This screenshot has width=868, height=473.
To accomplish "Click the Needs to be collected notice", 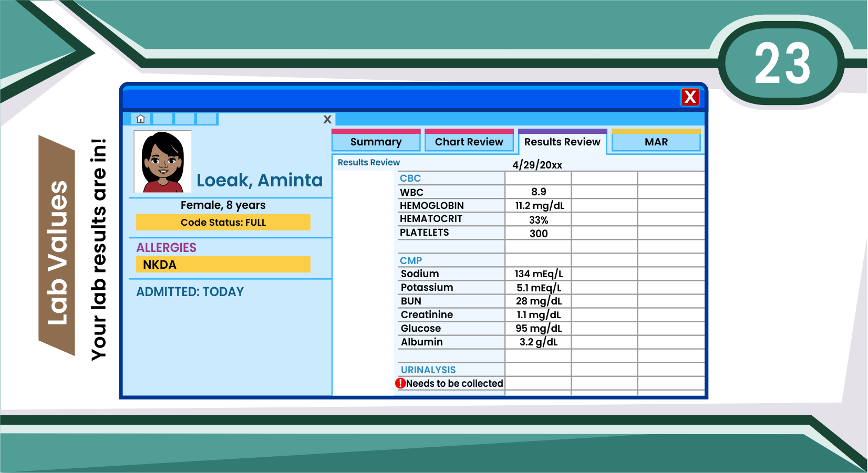I will (x=454, y=384).
